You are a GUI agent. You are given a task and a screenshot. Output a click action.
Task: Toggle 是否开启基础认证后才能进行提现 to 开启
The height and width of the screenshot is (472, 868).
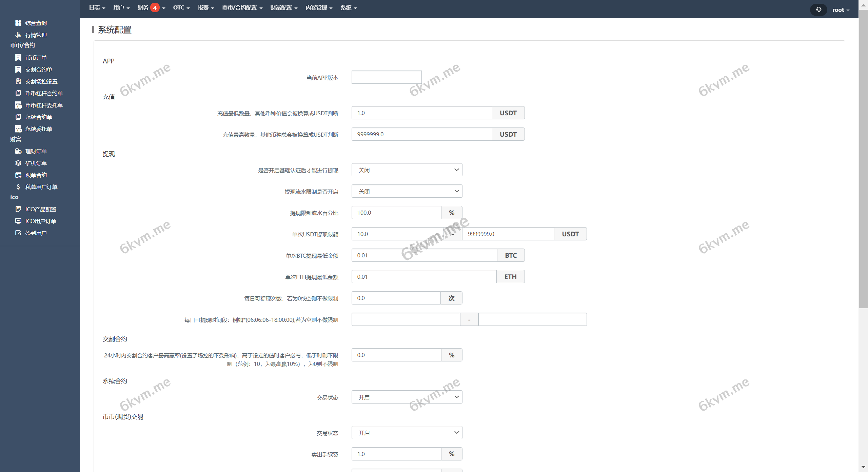pos(407,170)
